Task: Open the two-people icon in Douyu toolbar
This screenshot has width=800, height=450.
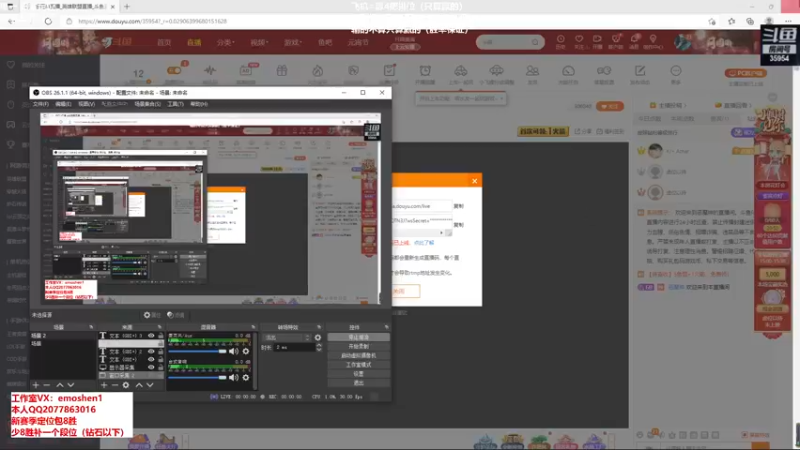Action: (532, 73)
